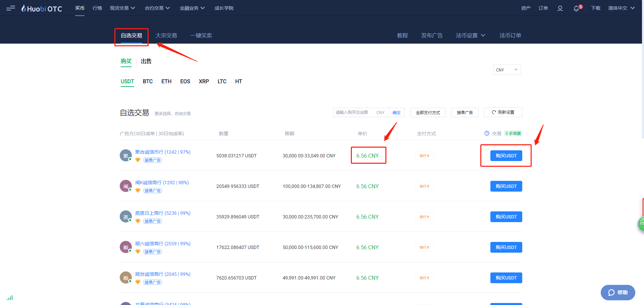Click 购买USDT for 聚合诚信币行

506,155
